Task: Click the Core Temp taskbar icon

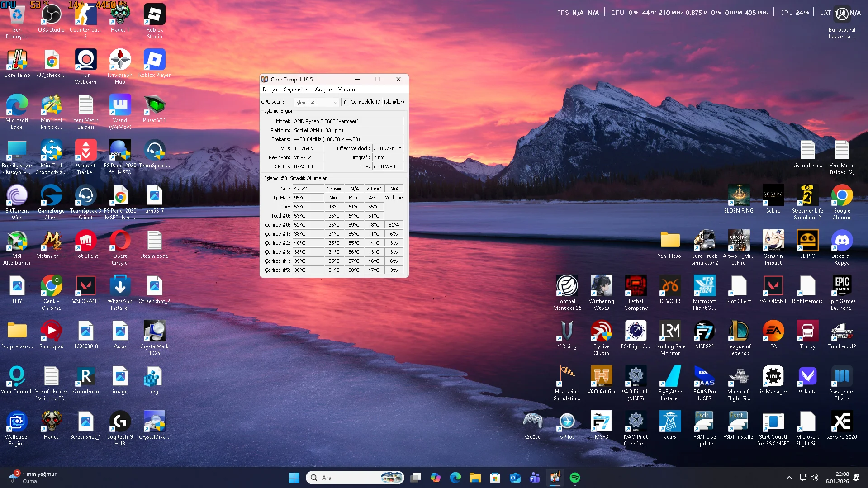Action: tap(555, 478)
